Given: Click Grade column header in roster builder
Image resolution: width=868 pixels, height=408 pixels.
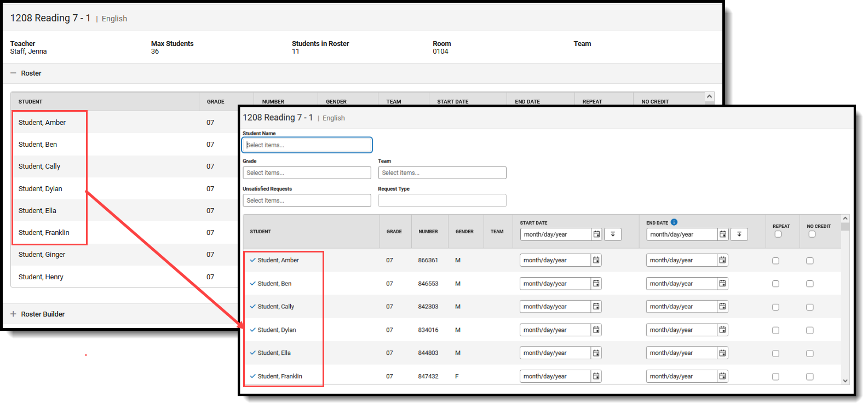Looking at the screenshot, I should (394, 232).
